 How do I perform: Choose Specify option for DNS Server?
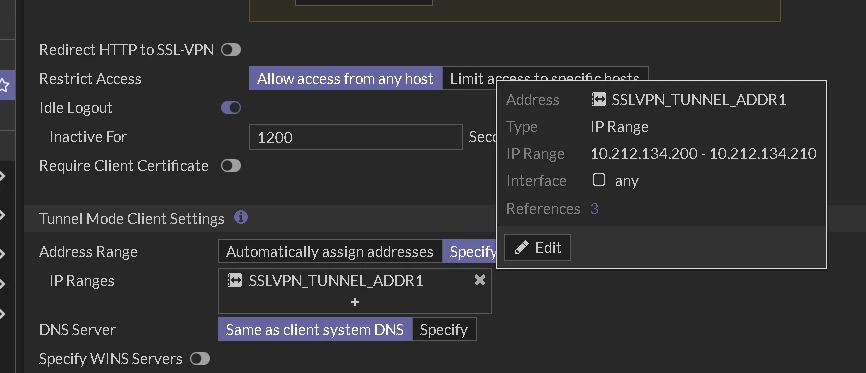(444, 330)
